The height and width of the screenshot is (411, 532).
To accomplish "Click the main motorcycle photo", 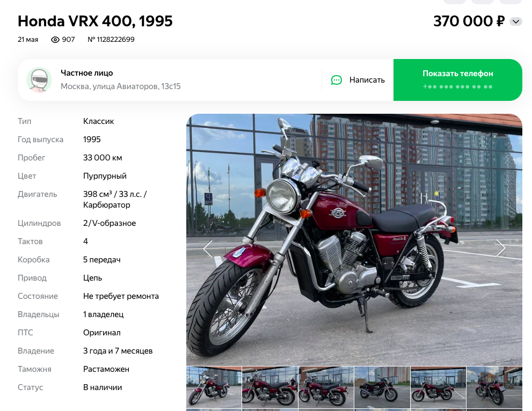I will point(354,240).
